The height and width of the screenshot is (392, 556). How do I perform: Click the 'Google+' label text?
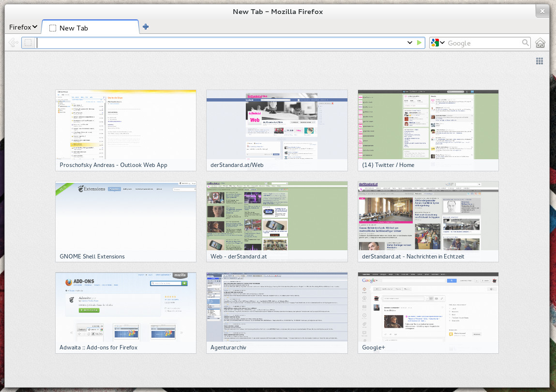(x=374, y=347)
